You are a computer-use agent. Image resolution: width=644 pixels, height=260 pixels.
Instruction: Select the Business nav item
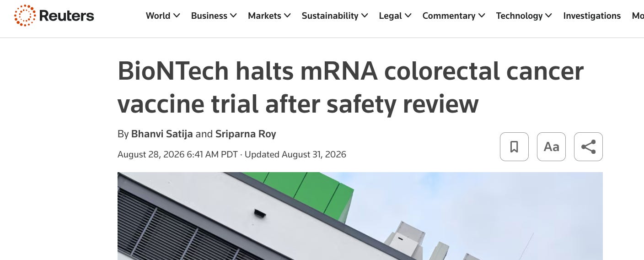coord(209,16)
